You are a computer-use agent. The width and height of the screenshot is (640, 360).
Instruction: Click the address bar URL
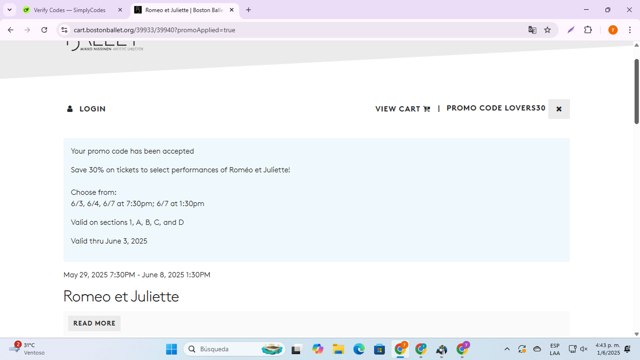tap(154, 30)
